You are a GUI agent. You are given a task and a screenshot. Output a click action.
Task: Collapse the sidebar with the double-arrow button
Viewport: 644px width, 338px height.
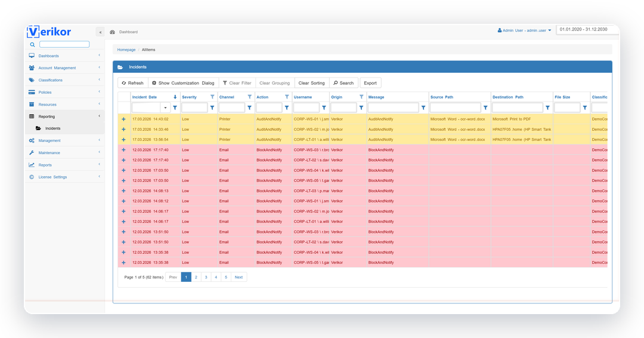(x=100, y=32)
